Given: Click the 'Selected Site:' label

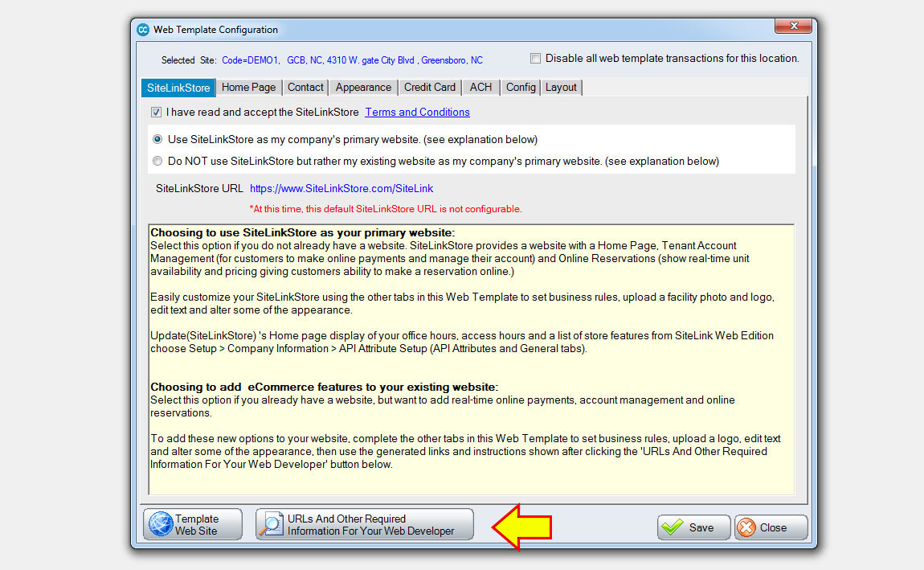Looking at the screenshot, I should 189,60.
